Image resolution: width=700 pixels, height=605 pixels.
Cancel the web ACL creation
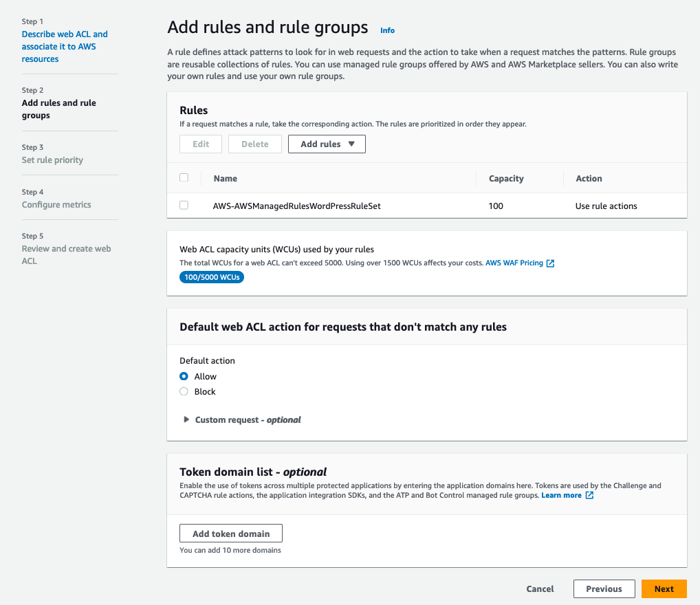(540, 588)
